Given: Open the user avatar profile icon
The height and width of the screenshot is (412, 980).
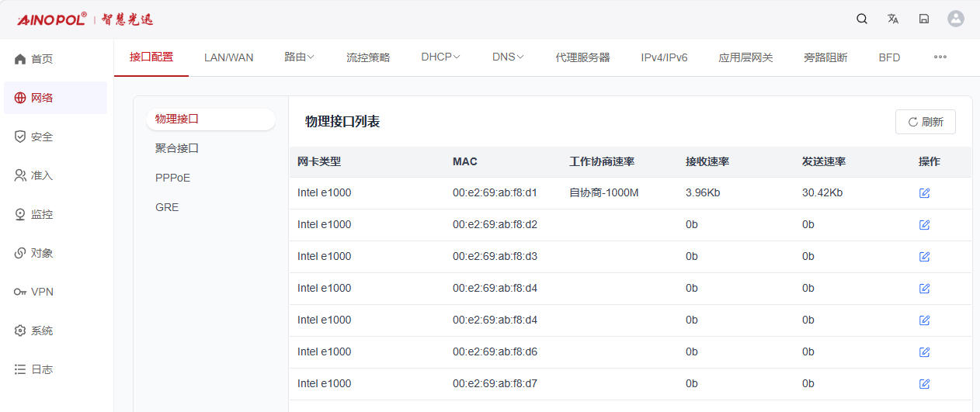Looking at the screenshot, I should pos(956,19).
